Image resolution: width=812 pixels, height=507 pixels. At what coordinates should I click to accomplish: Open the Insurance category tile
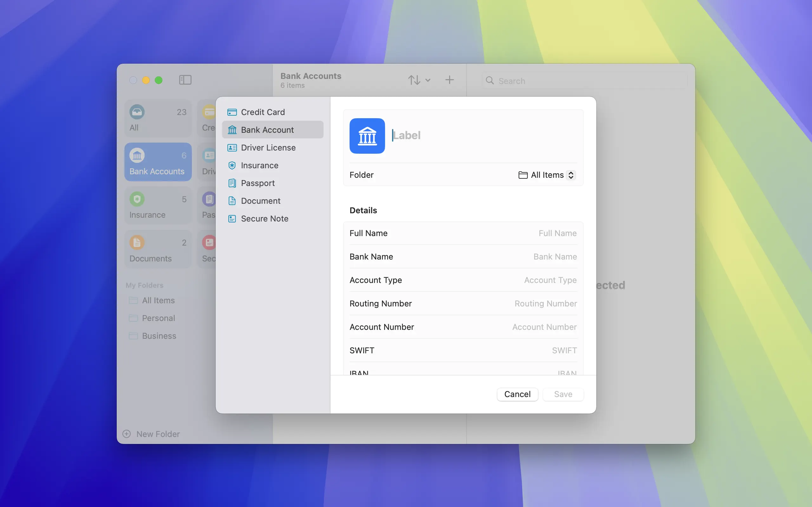click(x=158, y=206)
